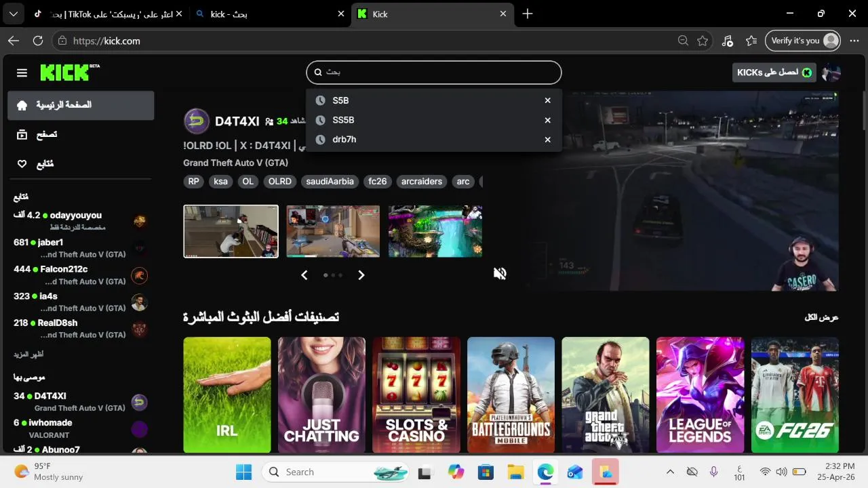Expand the browser tab actions dropdown

coord(14,14)
